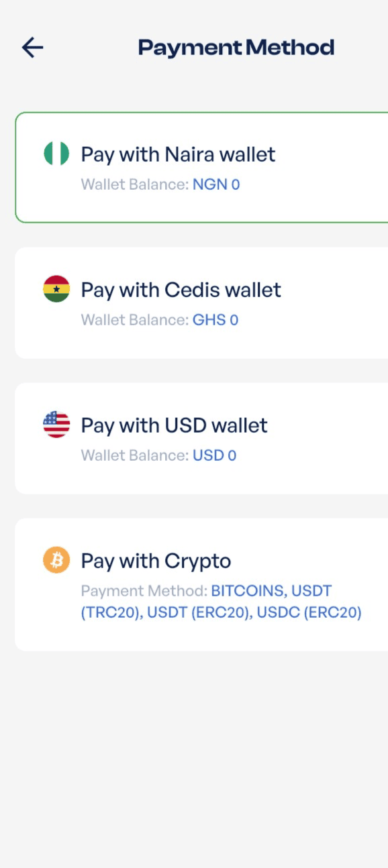Go back using the left arrow
Image resolution: width=388 pixels, height=868 pixels.
[32, 47]
